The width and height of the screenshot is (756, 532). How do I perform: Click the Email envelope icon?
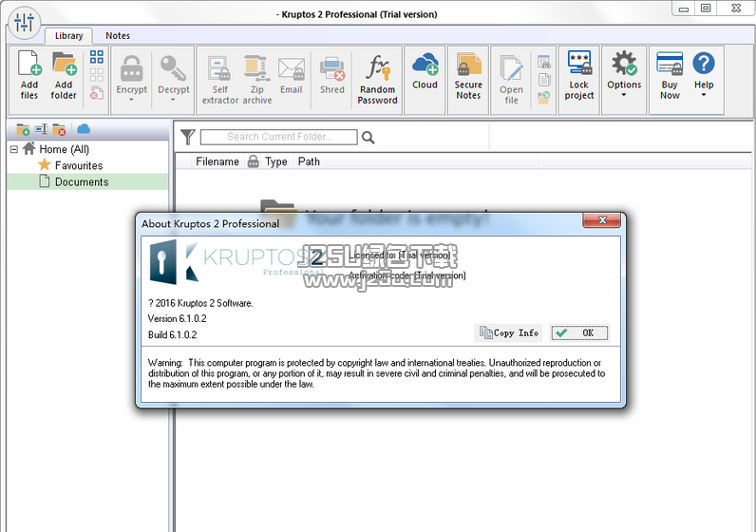tap(292, 69)
